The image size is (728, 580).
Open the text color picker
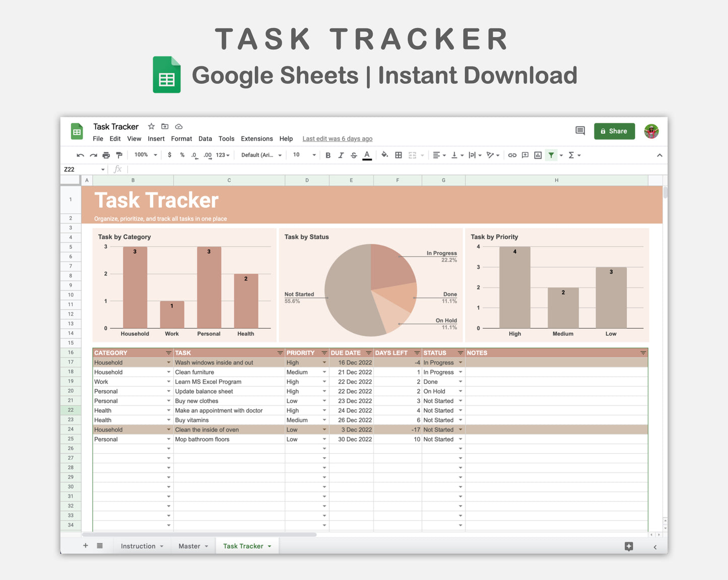(367, 155)
